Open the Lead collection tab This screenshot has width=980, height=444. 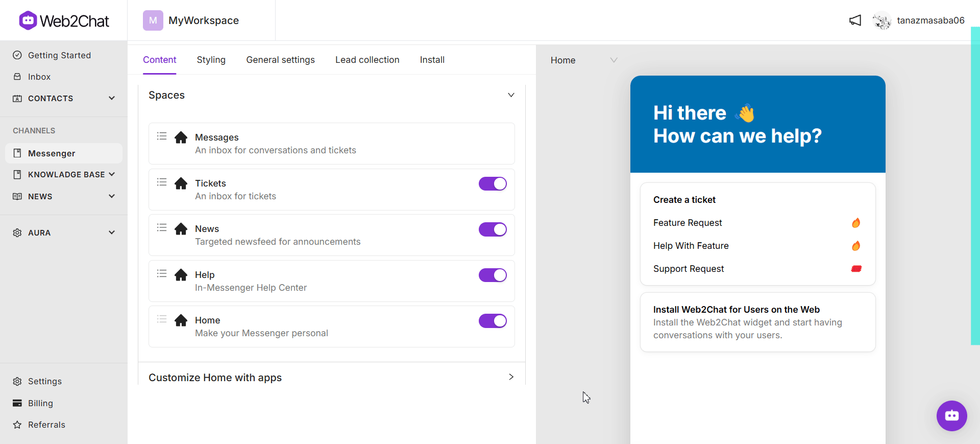[x=367, y=60]
